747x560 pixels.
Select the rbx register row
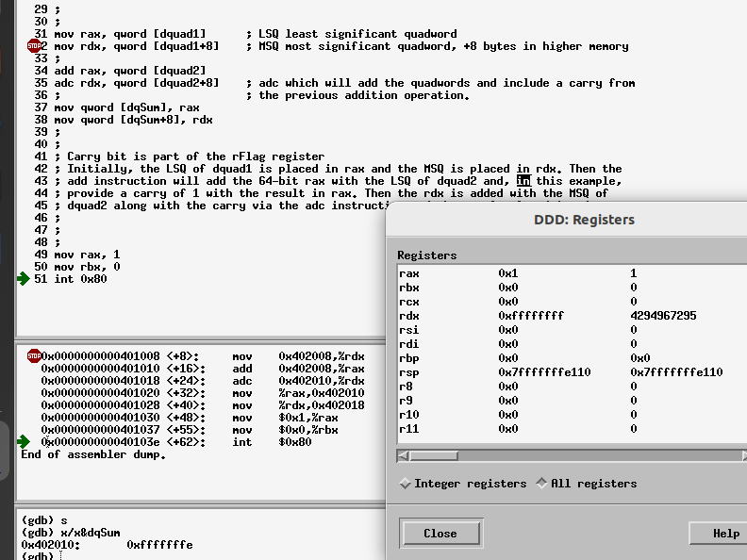pyautogui.click(x=572, y=288)
